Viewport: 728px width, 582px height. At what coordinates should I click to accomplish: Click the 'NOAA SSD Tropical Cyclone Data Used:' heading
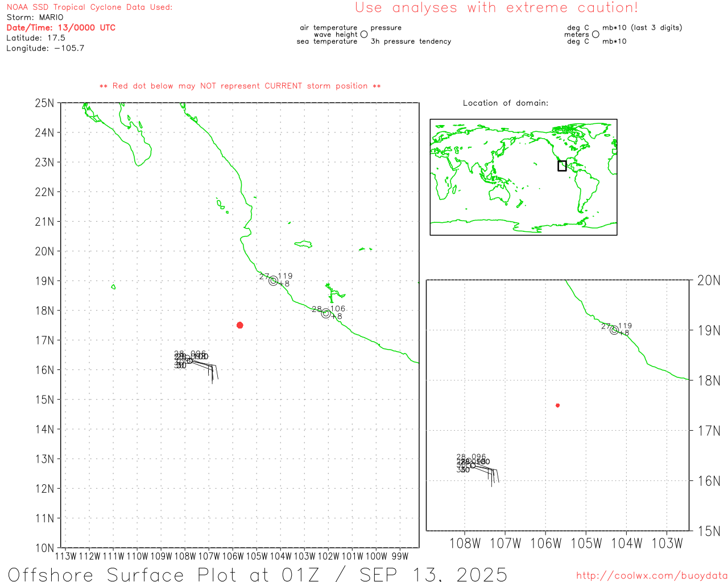point(89,7)
